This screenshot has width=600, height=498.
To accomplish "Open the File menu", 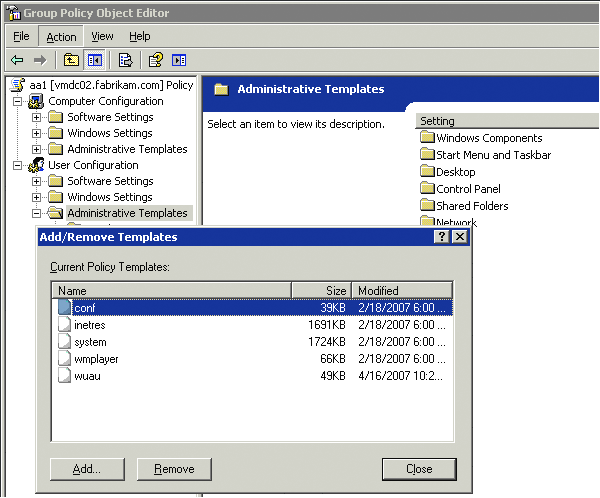I will tap(21, 36).
